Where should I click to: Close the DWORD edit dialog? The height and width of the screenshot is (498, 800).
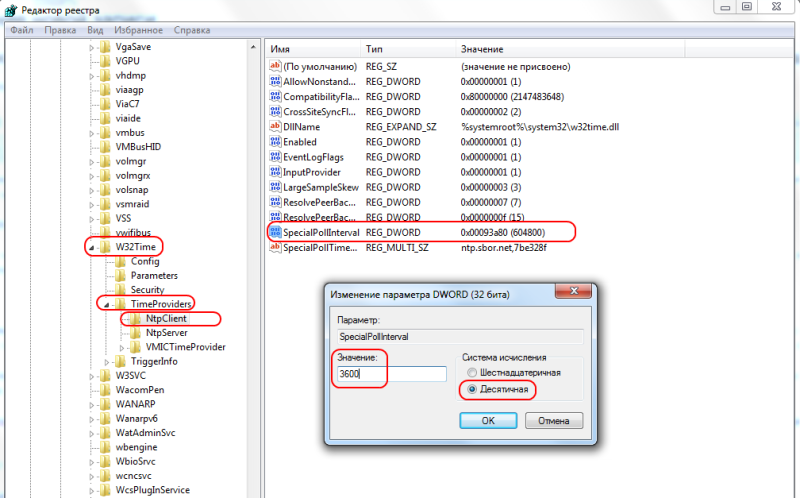(x=573, y=291)
